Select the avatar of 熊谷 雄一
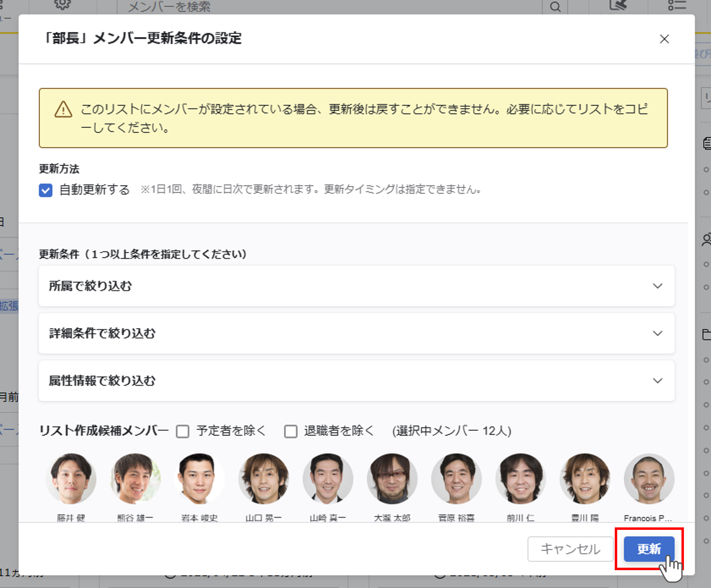The height and width of the screenshot is (588, 711). pos(135,478)
